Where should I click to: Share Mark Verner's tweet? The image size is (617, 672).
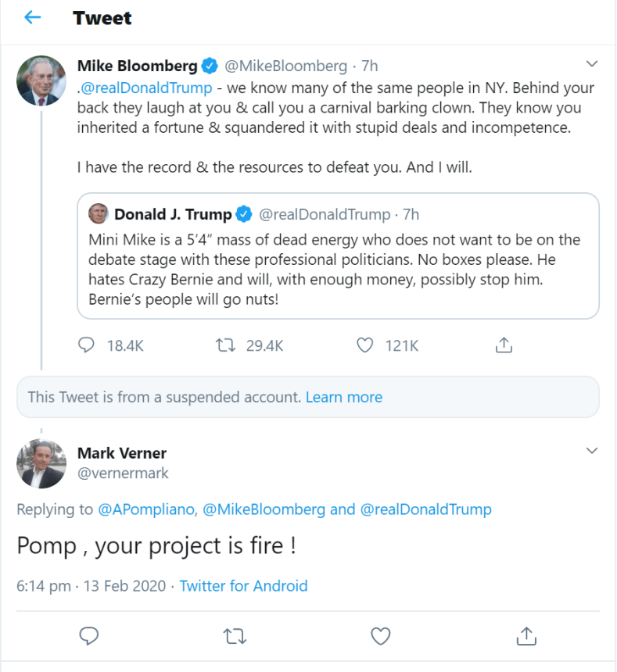(x=526, y=636)
